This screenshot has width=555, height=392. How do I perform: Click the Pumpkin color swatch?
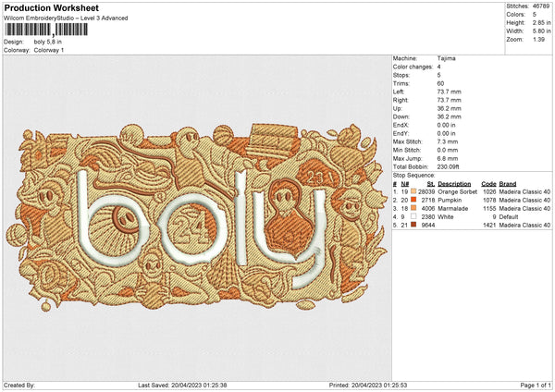point(413,200)
